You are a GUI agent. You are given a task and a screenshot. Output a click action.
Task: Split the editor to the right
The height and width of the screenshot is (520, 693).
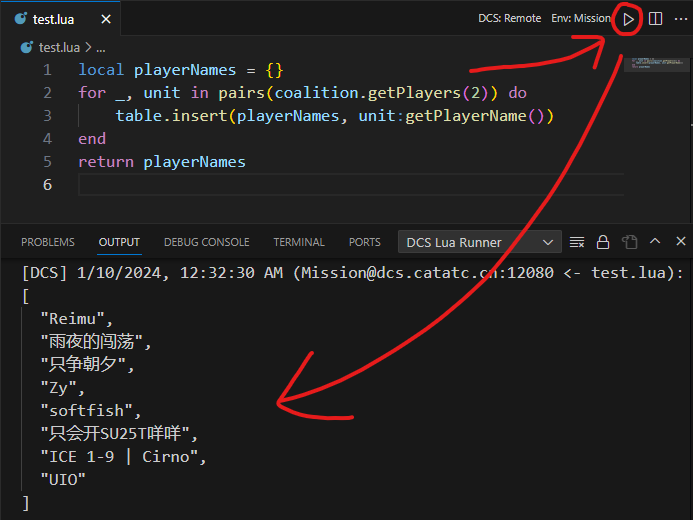pos(656,19)
